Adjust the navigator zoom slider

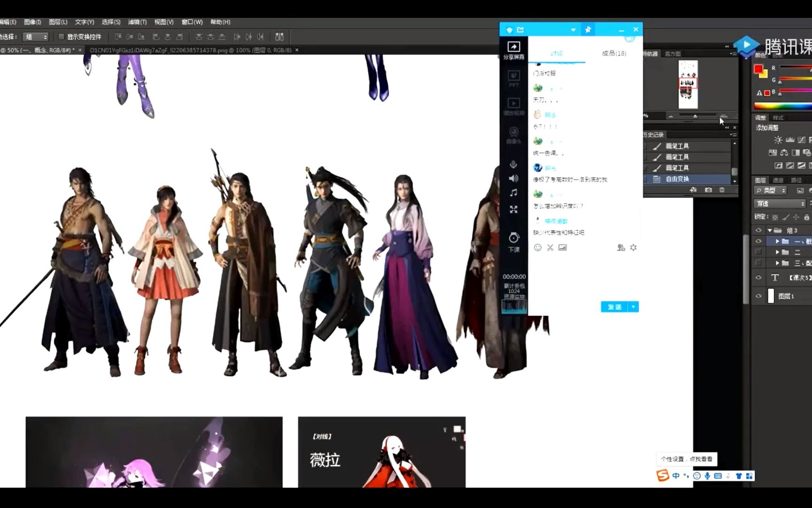(695, 116)
